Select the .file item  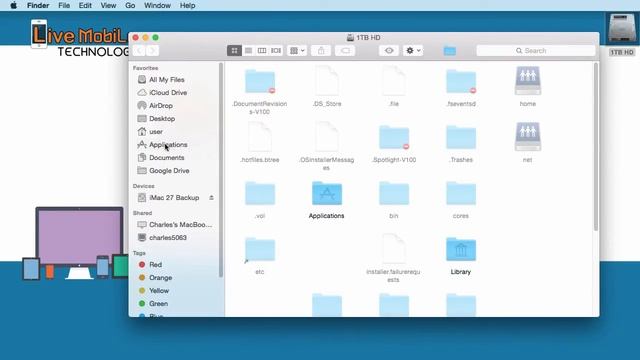click(x=394, y=82)
